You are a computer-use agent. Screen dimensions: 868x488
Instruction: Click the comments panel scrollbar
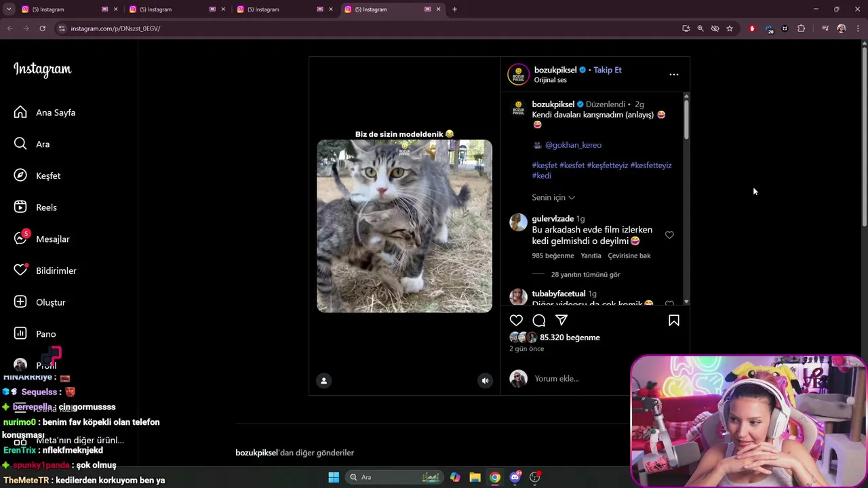686,119
